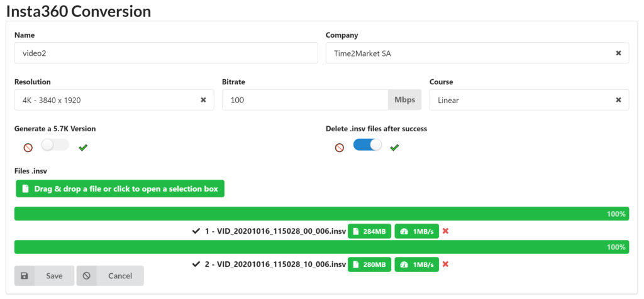
Task: Click the Name input field containing video2
Action: [166, 53]
